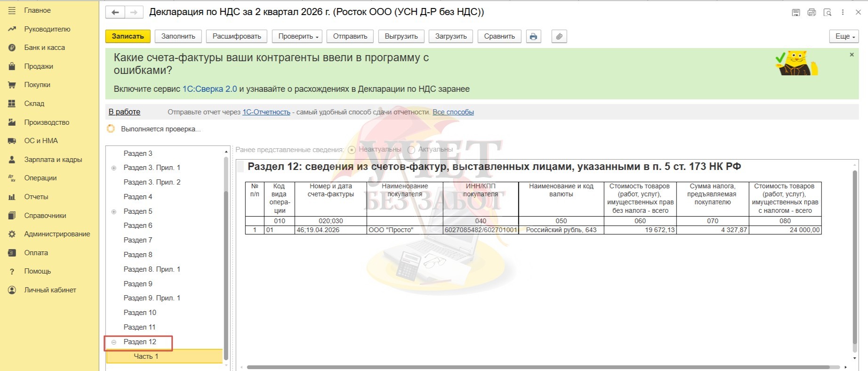Click the Операции icon in sidebar

pyautogui.click(x=12, y=178)
